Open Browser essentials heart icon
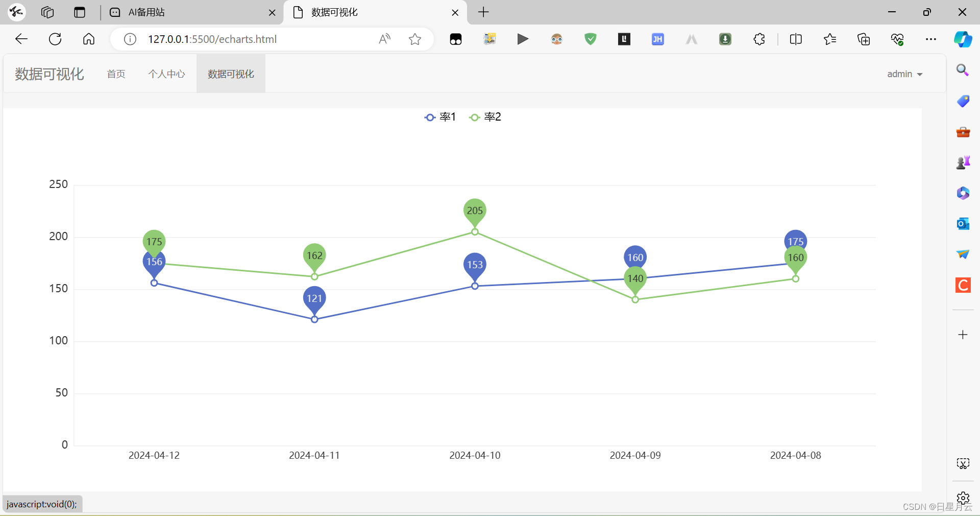Image resolution: width=980 pixels, height=516 pixels. click(x=897, y=39)
